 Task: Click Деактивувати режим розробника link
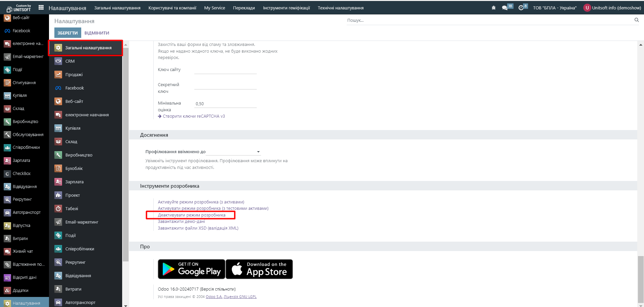tap(192, 215)
